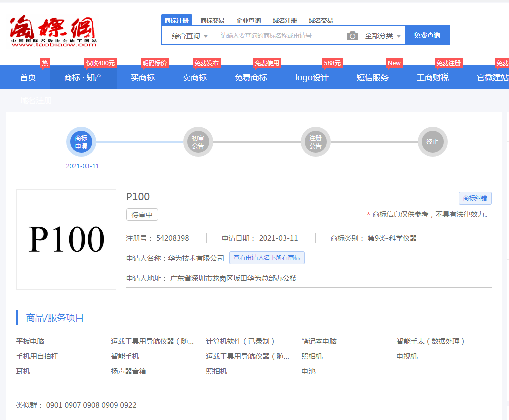Click the camera image search icon
This screenshot has width=509, height=420.
tap(353, 36)
